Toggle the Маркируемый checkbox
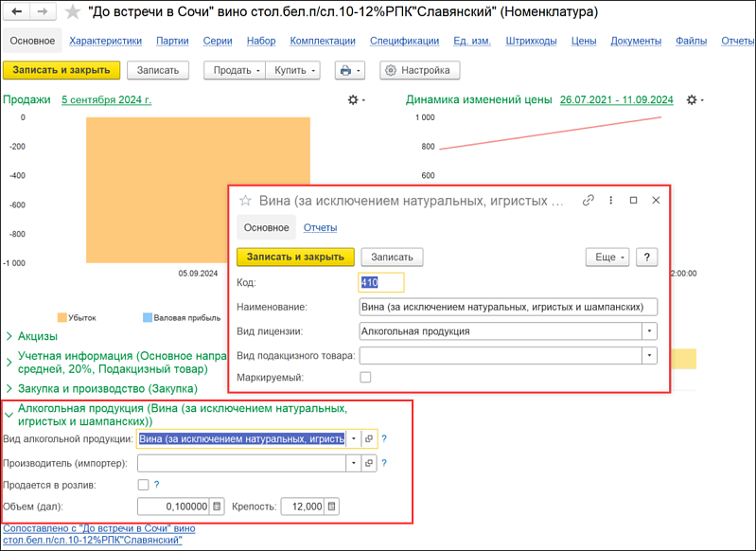Viewport: 756px width, 551px height. (x=365, y=378)
